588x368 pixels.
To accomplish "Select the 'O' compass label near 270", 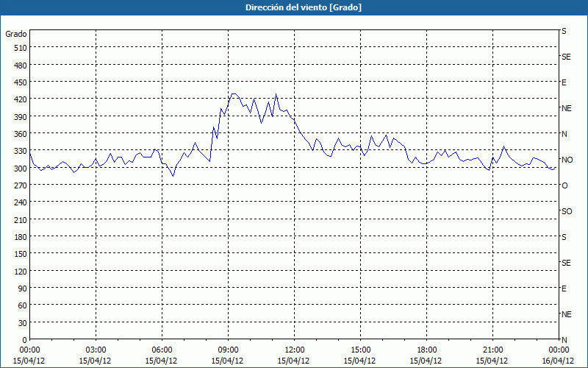I will click(x=564, y=186).
